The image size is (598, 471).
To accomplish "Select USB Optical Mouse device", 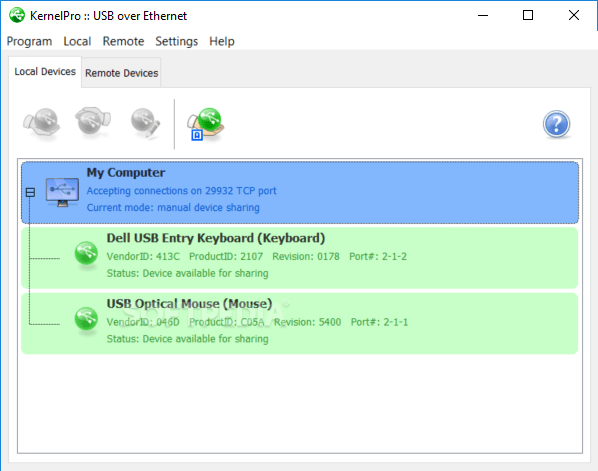I will (x=300, y=323).
